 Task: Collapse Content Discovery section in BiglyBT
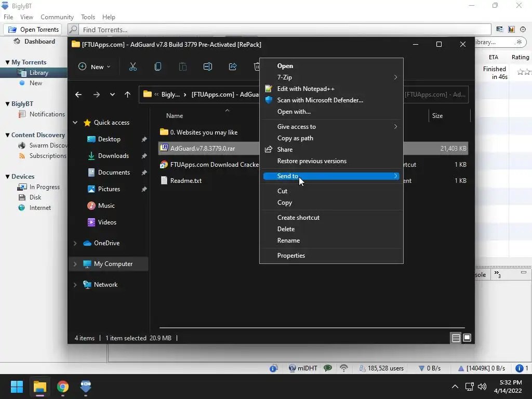7,135
